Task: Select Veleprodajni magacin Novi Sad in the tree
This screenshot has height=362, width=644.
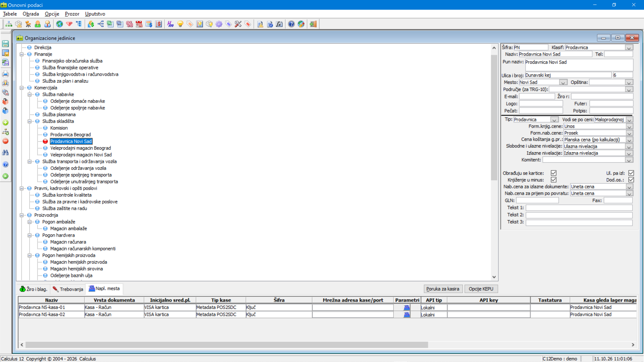Action: click(x=81, y=155)
